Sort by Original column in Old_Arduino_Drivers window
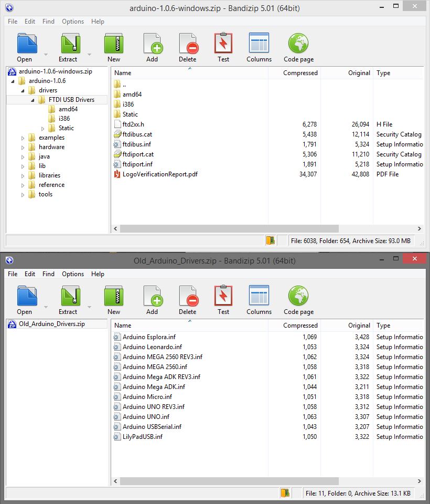The image size is (430, 504). (x=347, y=325)
